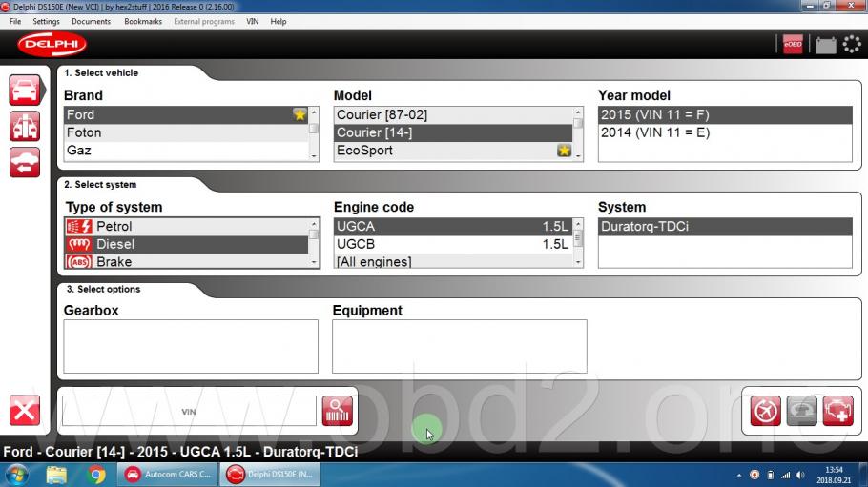Image resolution: width=868 pixels, height=487 pixels.
Task: Open the car vehicle selection icon
Action: click(25, 90)
